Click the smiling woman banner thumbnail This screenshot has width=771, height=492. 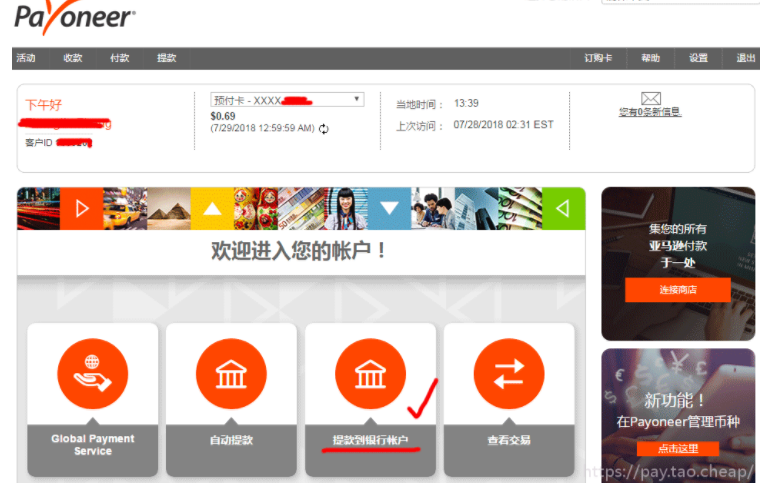(346, 208)
